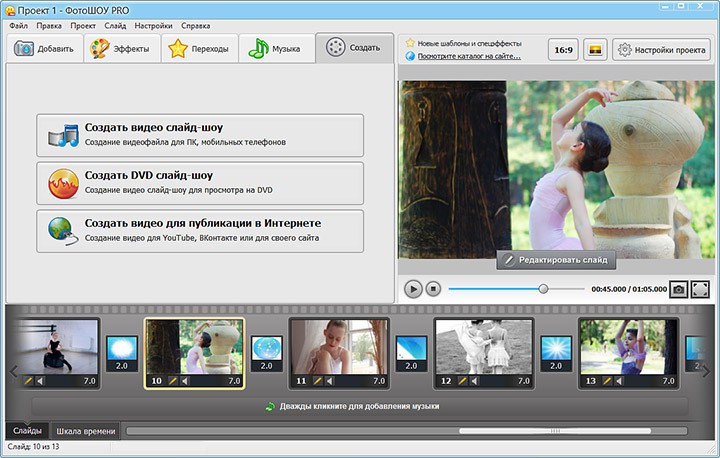Open the Посмотрите каталог на сайте link
Screen dimensions: 720x458
tap(467, 56)
